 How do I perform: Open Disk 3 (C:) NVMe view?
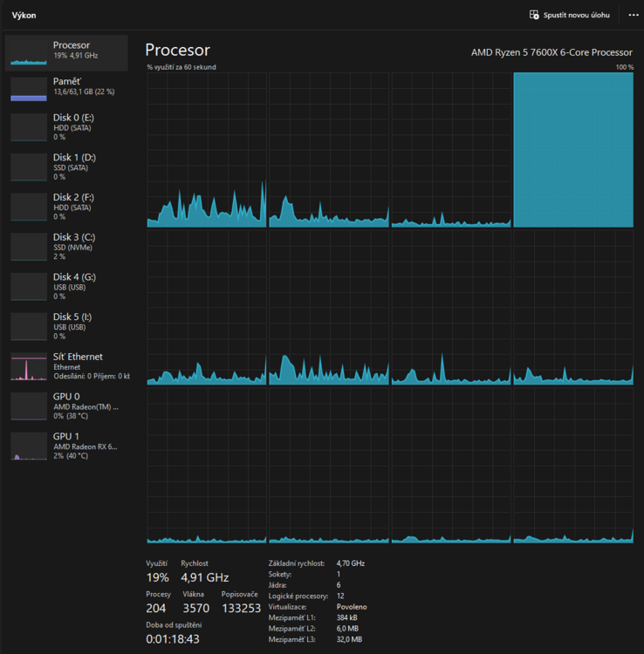(x=66, y=248)
